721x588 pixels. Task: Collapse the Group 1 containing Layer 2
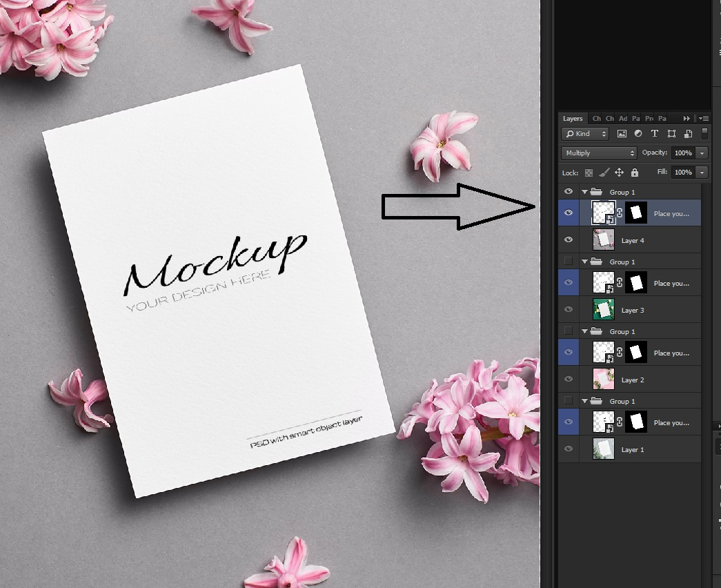click(584, 331)
